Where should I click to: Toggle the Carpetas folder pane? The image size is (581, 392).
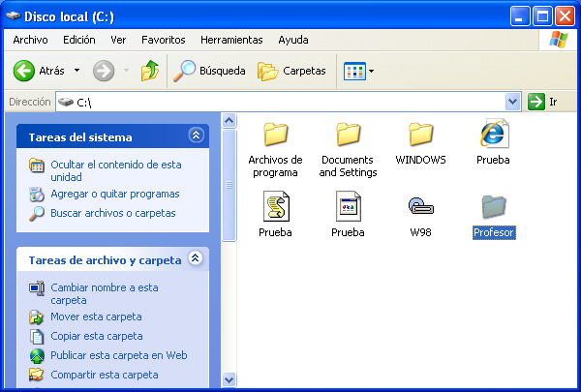pyautogui.click(x=291, y=71)
